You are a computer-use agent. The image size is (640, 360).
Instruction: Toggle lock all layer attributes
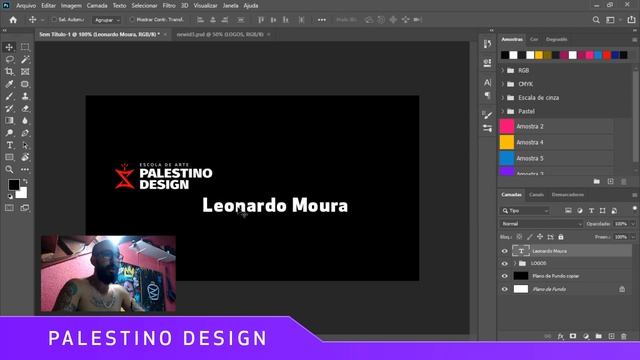point(561,237)
